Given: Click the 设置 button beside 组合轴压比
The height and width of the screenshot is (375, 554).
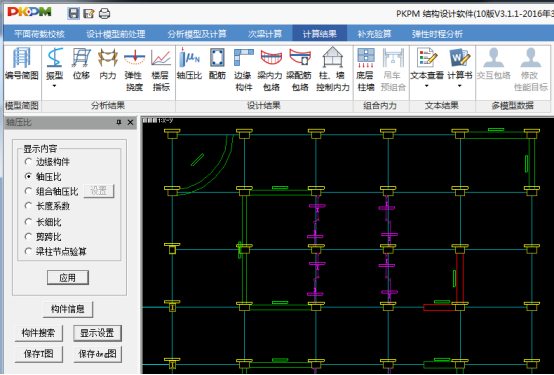Looking at the screenshot, I should click(99, 191).
